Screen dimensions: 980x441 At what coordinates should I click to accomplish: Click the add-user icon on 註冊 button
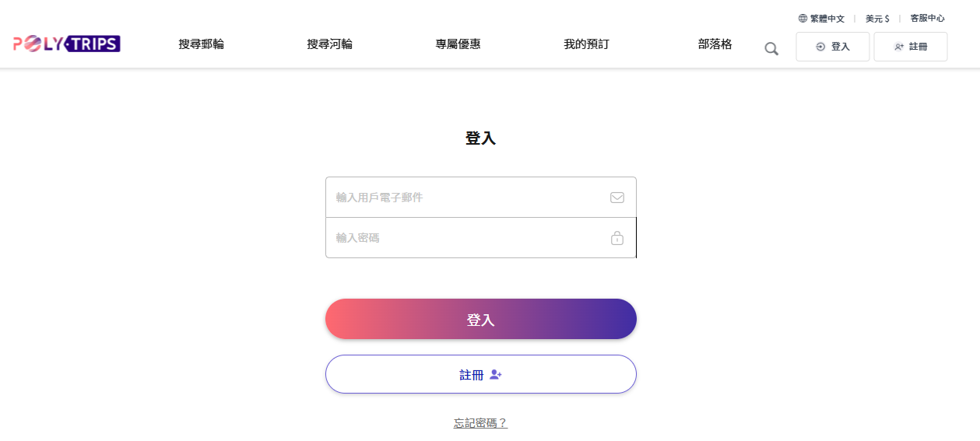click(x=496, y=375)
